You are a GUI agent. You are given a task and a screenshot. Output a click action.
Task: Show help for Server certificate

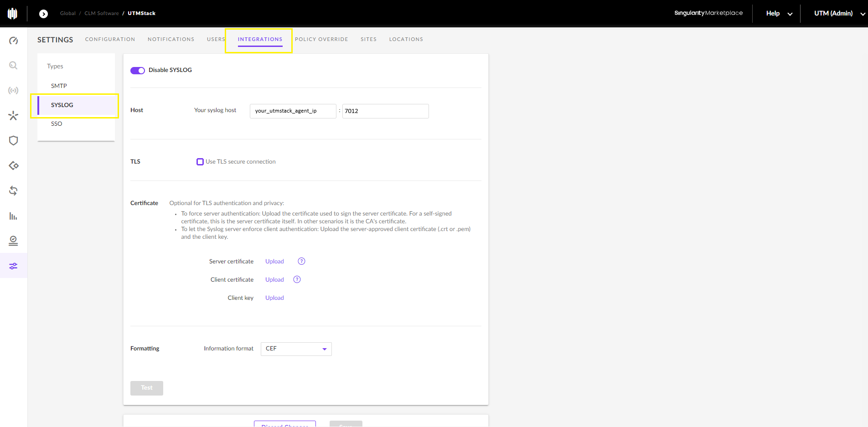(301, 261)
